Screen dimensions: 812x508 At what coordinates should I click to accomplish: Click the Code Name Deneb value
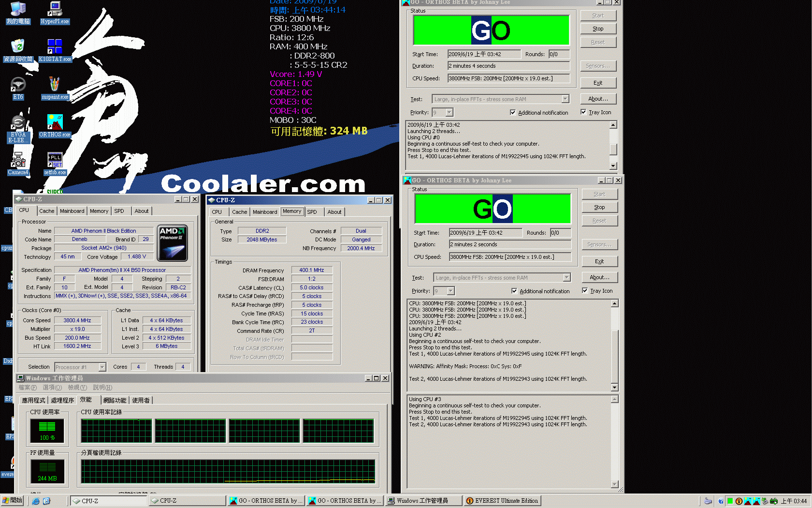[80, 239]
